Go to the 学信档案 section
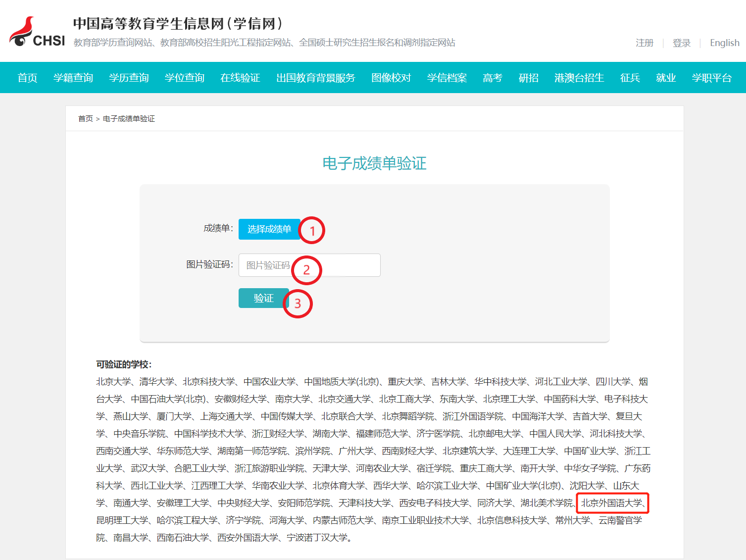 447,78
